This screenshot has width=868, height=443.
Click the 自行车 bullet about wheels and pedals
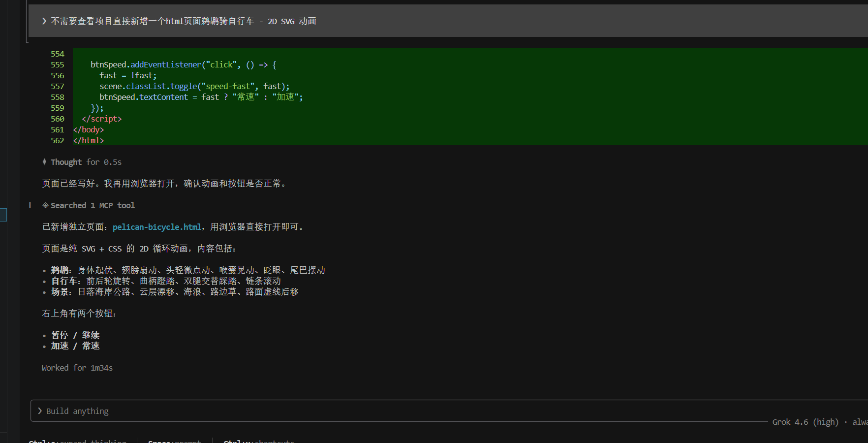pos(166,281)
